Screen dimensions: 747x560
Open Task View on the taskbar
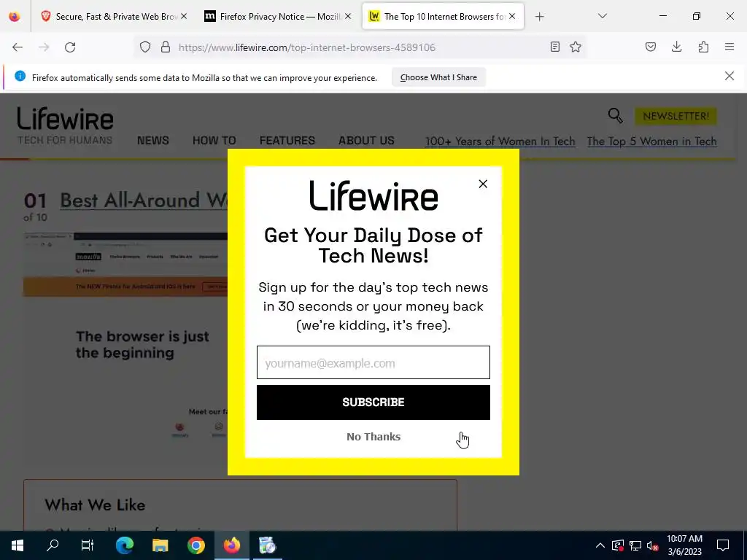(88, 545)
